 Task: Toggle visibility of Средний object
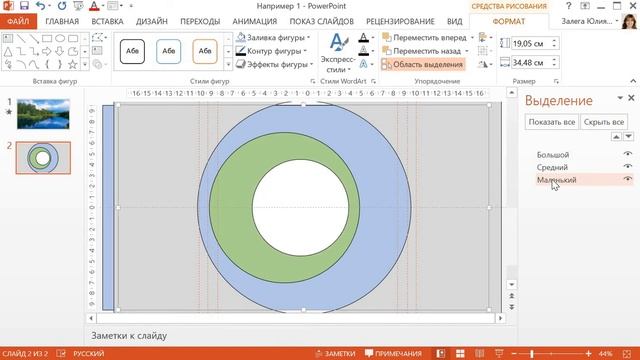pos(628,166)
